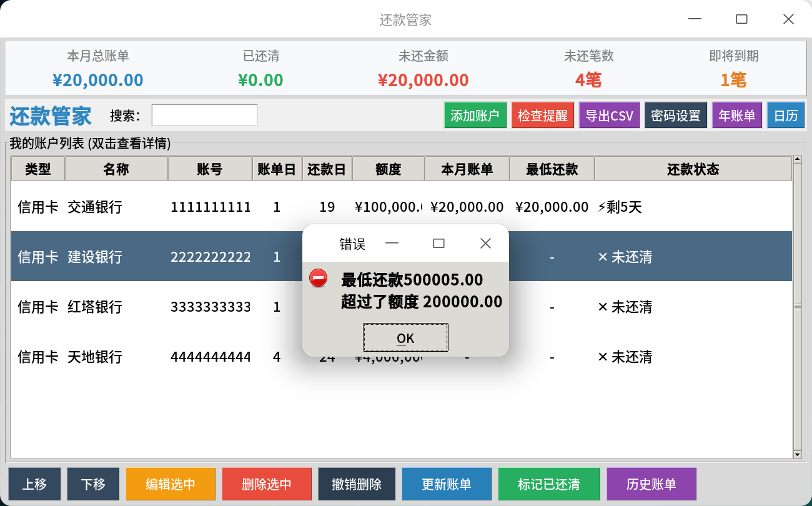
Task: Click the red error icon in dialog
Action: point(319,278)
